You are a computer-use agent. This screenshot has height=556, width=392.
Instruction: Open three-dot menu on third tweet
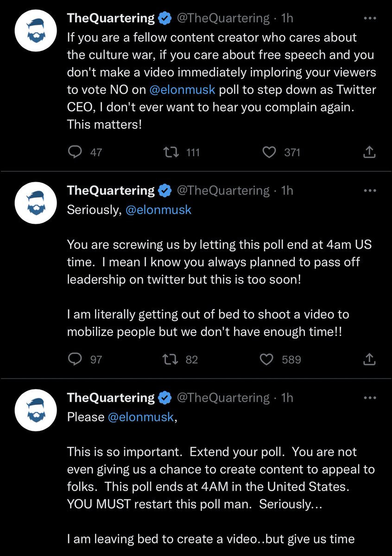pos(369,398)
